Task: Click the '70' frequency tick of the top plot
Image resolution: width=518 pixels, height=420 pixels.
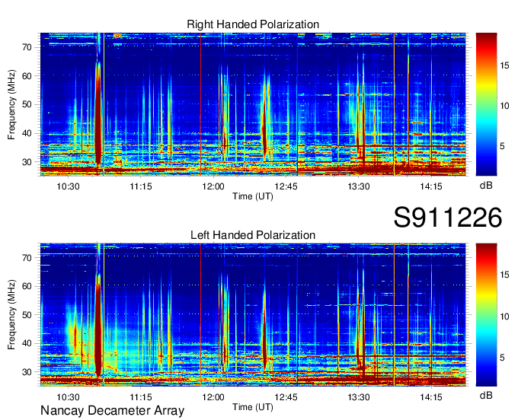Action: click(27, 47)
